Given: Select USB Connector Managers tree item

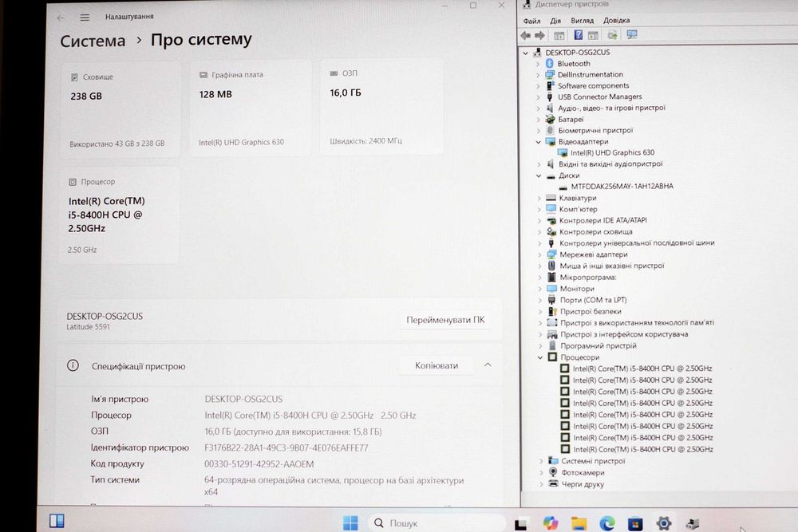Looking at the screenshot, I should point(600,97).
